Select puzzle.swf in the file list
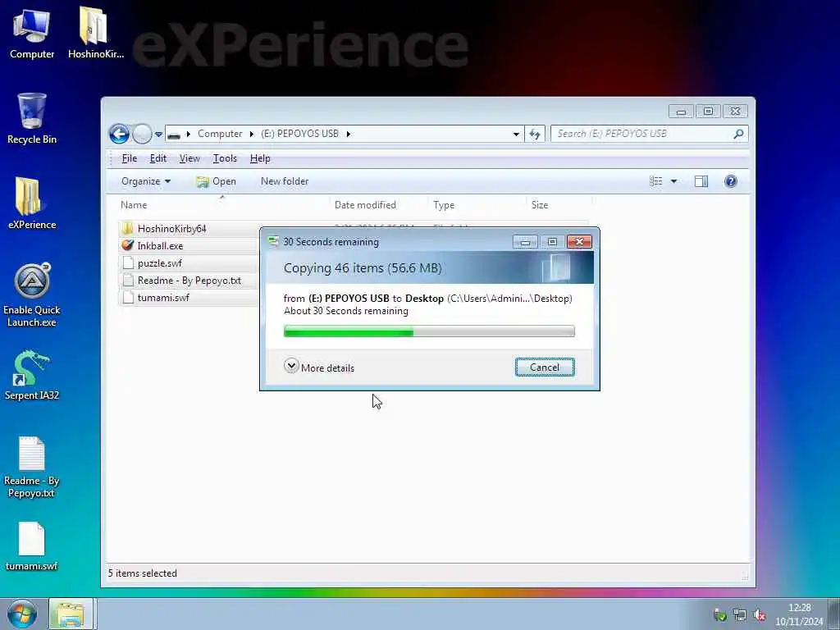This screenshot has height=630, width=840. point(160,263)
